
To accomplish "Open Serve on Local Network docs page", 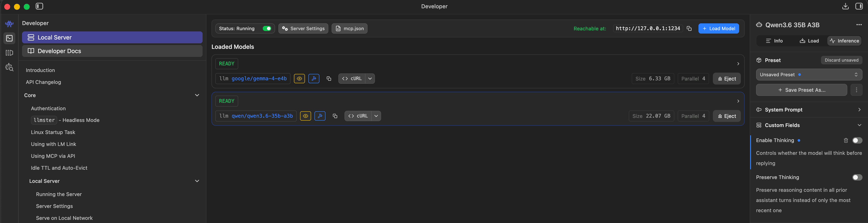I will [x=64, y=218].
